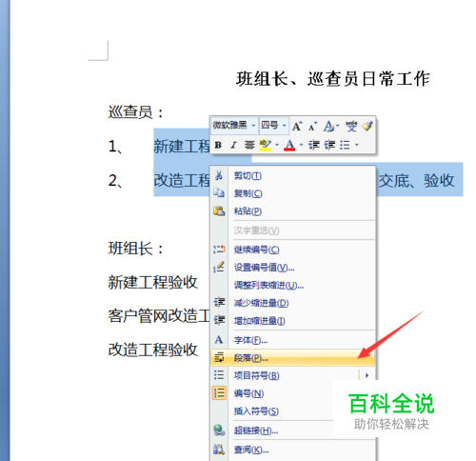The image size is (476, 461).
Task: Click increase indent icon in mini toolbar
Action: (329, 145)
